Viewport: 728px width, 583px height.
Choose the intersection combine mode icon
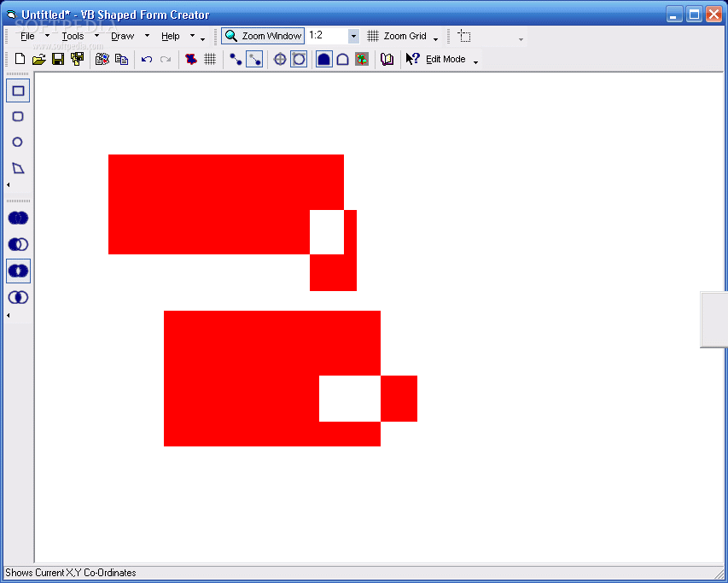(18, 297)
